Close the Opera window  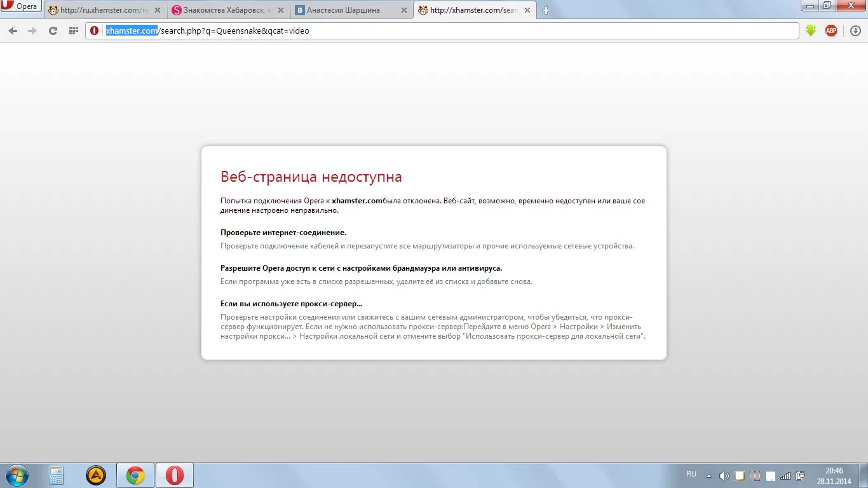(850, 5)
